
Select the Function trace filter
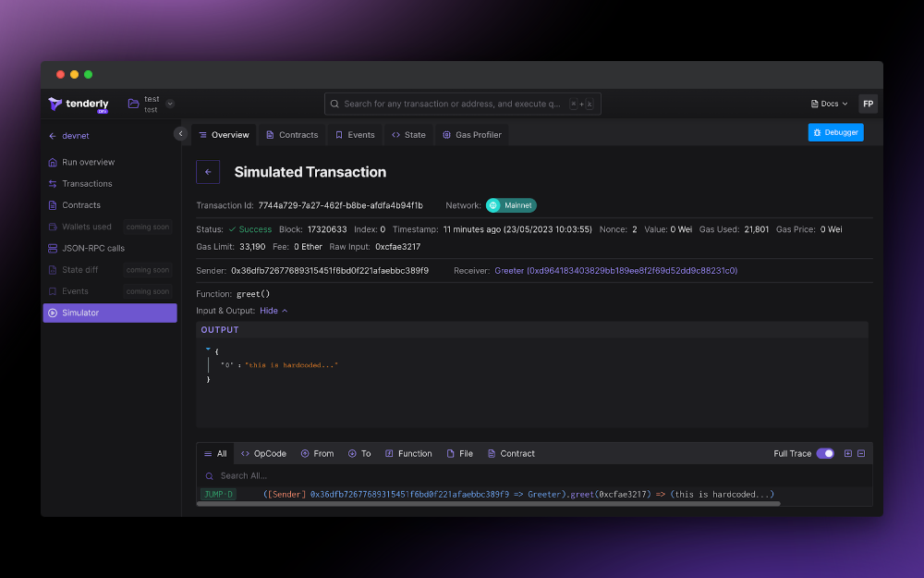408,453
